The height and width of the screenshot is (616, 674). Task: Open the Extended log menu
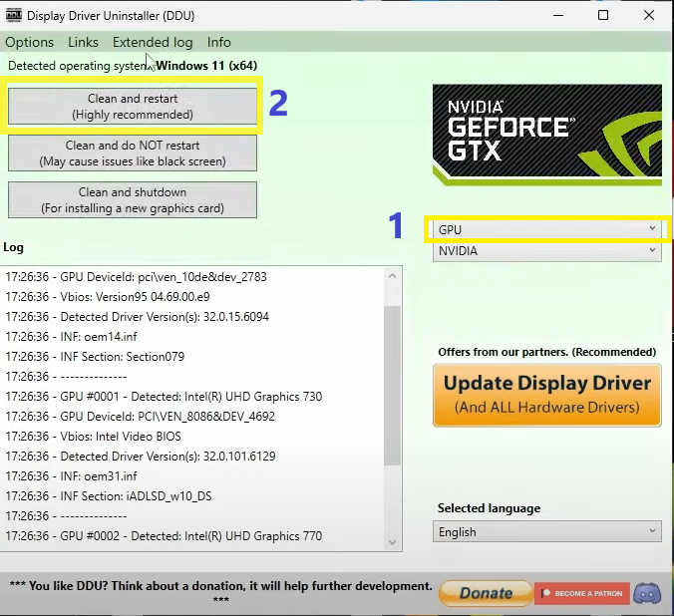[x=153, y=42]
